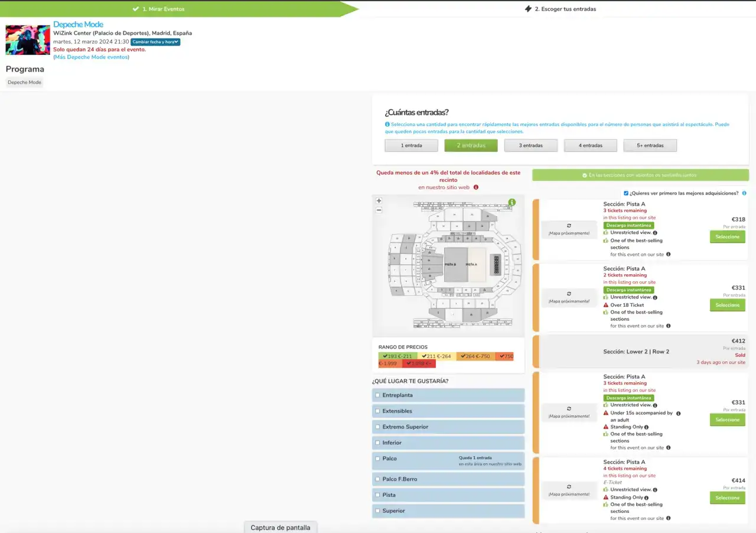
Task: Click info icon next to best acquisitions checkbox
Action: (744, 193)
